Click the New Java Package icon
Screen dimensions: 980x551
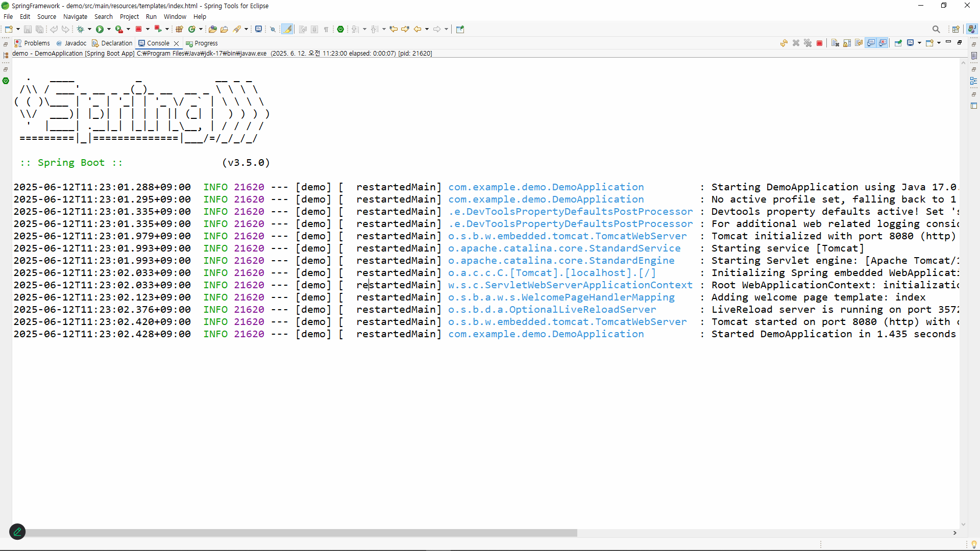point(180,29)
